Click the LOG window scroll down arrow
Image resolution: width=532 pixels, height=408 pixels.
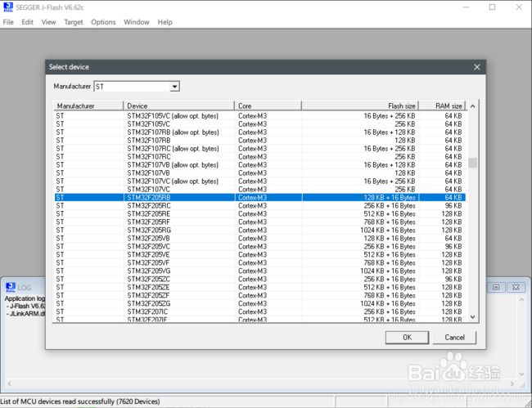pos(521,374)
